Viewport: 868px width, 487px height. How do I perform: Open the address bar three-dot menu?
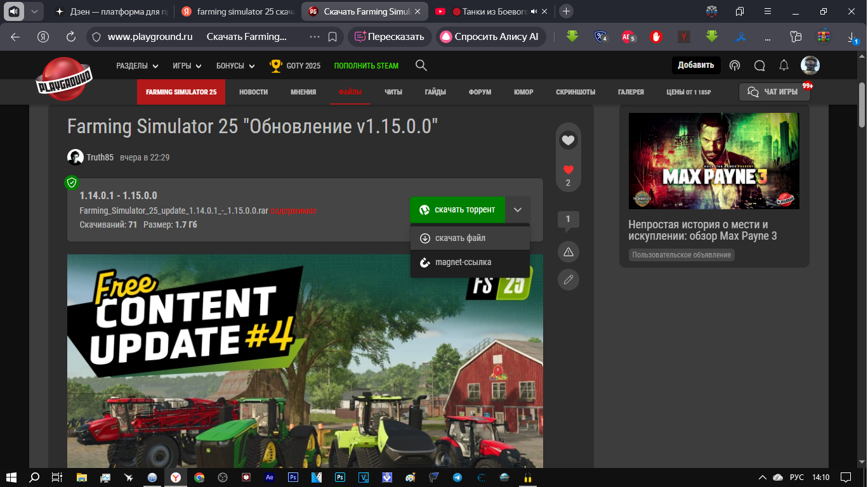(x=315, y=37)
